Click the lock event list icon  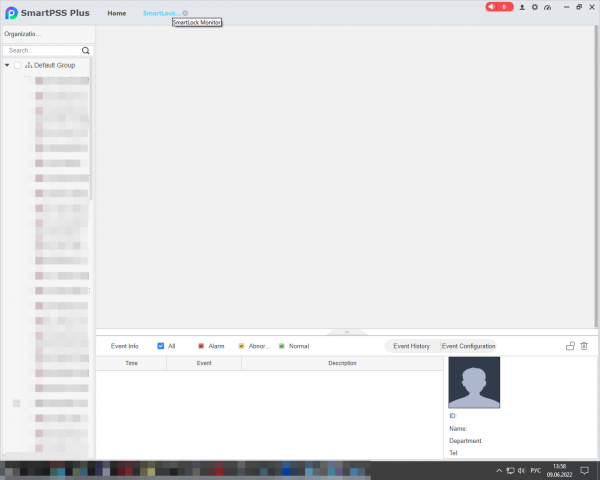[x=570, y=346]
